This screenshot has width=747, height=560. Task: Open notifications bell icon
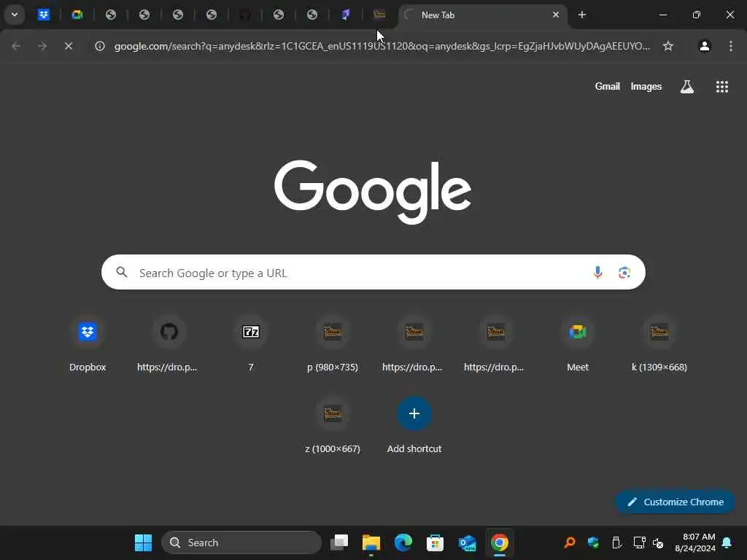pos(727,542)
